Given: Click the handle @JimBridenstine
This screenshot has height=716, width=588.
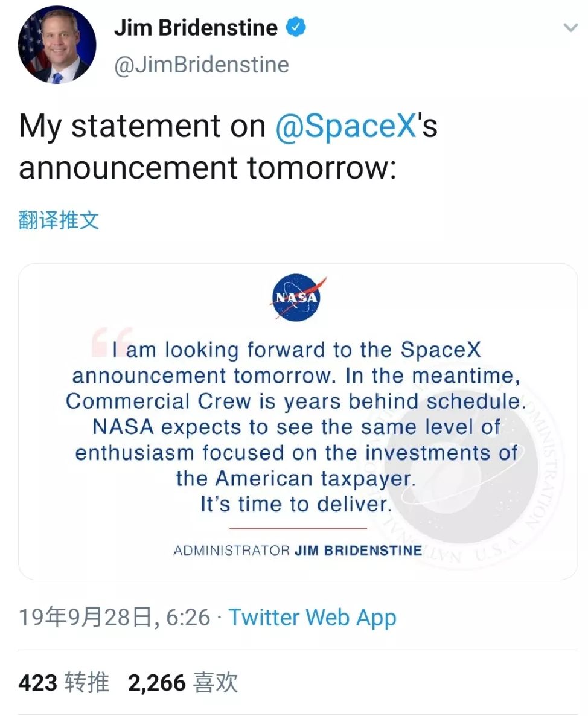Looking at the screenshot, I should tap(202, 64).
